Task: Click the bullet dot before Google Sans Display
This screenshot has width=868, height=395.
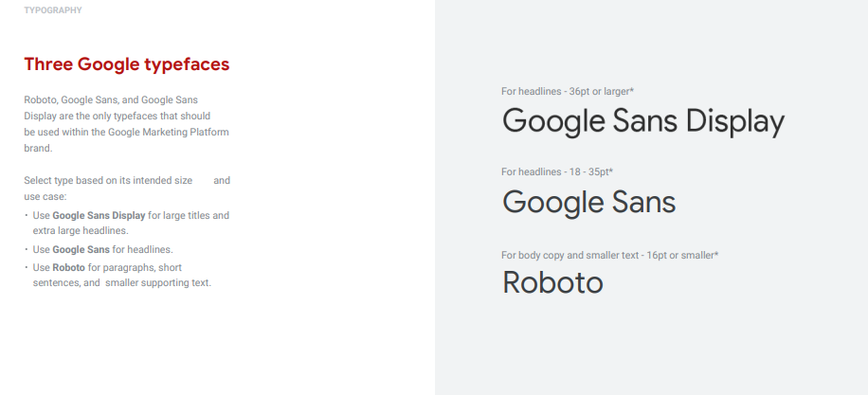Action: pyautogui.click(x=26, y=215)
